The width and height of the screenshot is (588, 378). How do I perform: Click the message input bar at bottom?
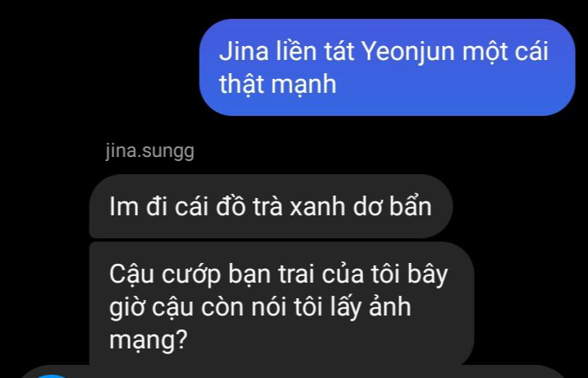(x=292, y=371)
